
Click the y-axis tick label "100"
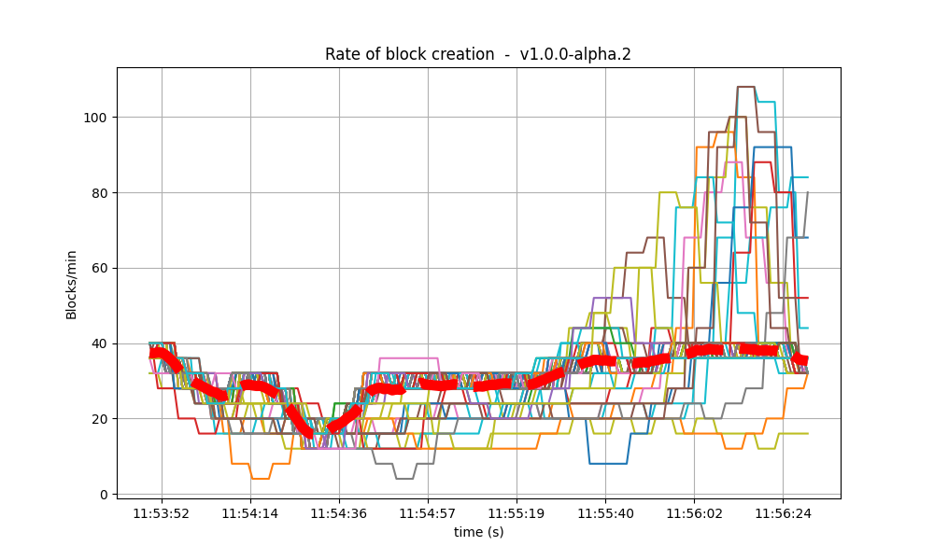[95, 118]
